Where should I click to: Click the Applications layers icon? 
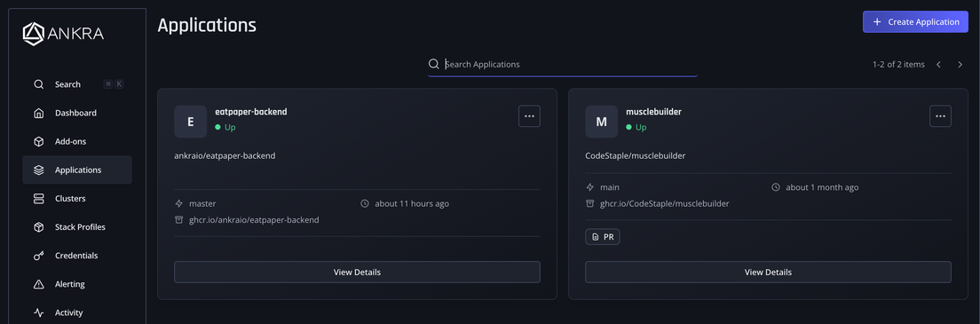39,170
